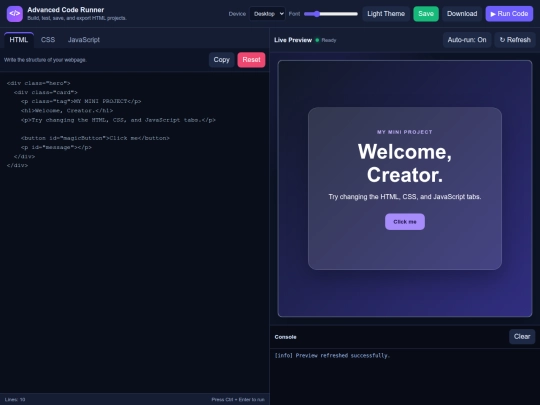Refresh the live preview
This screenshot has width=540, height=405.
tap(515, 40)
